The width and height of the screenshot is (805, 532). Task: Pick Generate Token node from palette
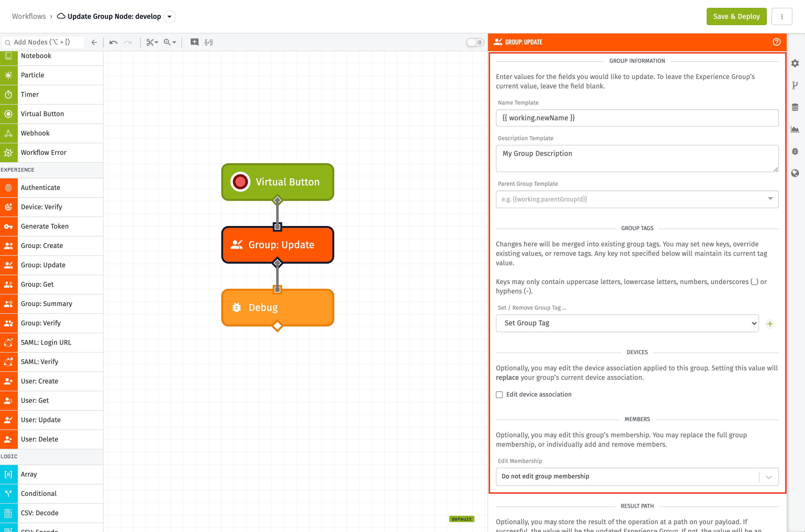[x=52, y=226]
